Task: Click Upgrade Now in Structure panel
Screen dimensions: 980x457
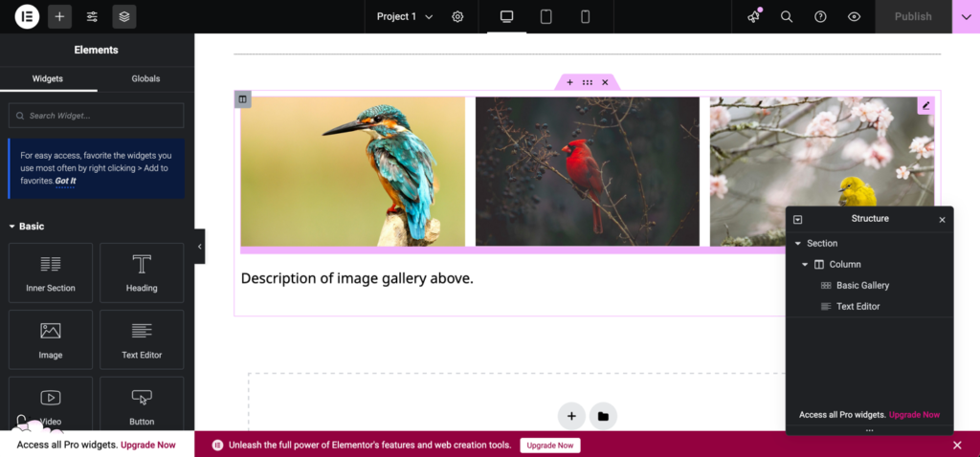Action: point(914,415)
